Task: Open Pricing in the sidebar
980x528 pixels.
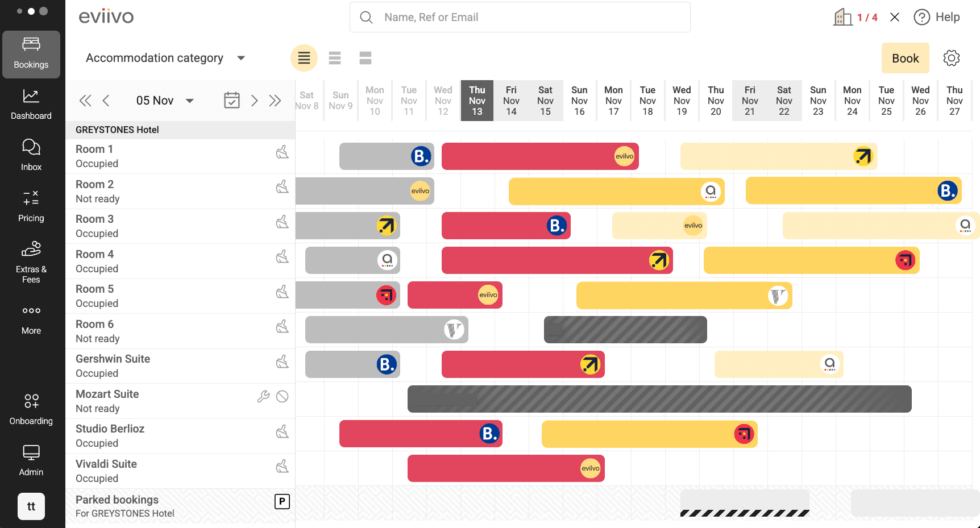Action: [31, 206]
